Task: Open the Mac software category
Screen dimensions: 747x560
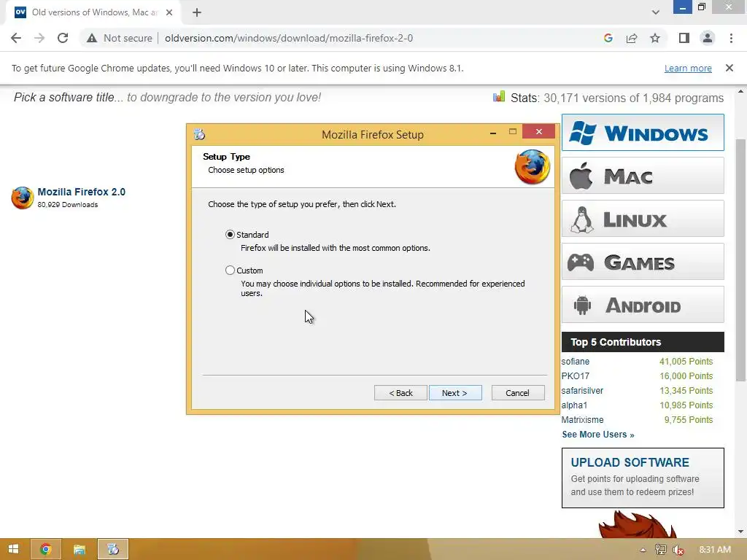Action: (x=643, y=176)
